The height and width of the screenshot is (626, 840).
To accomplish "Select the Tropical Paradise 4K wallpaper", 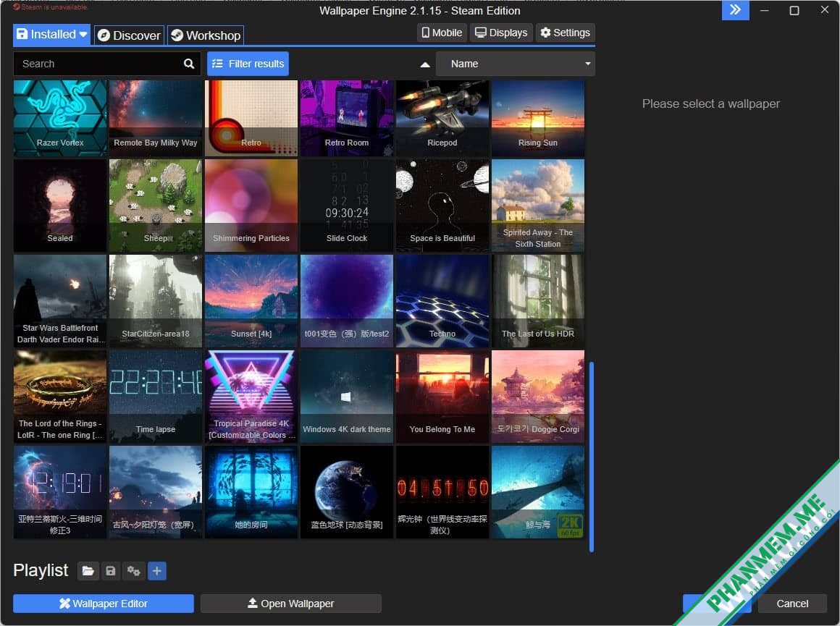I will 251,397.
